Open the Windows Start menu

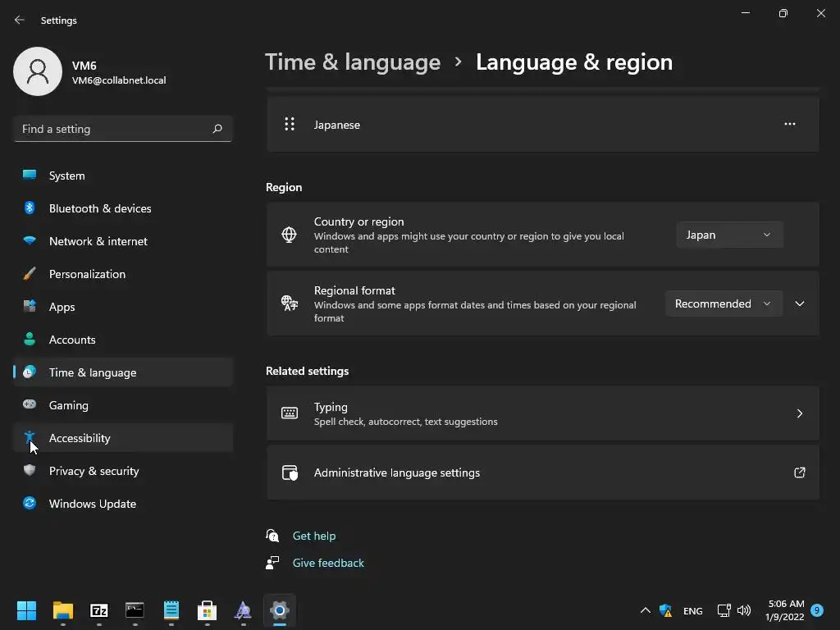click(27, 610)
